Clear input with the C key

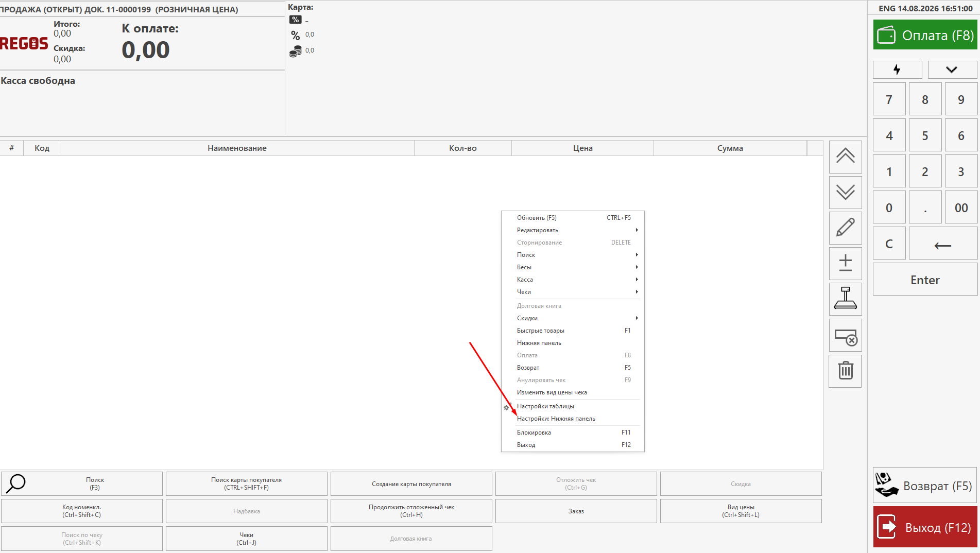[889, 244]
